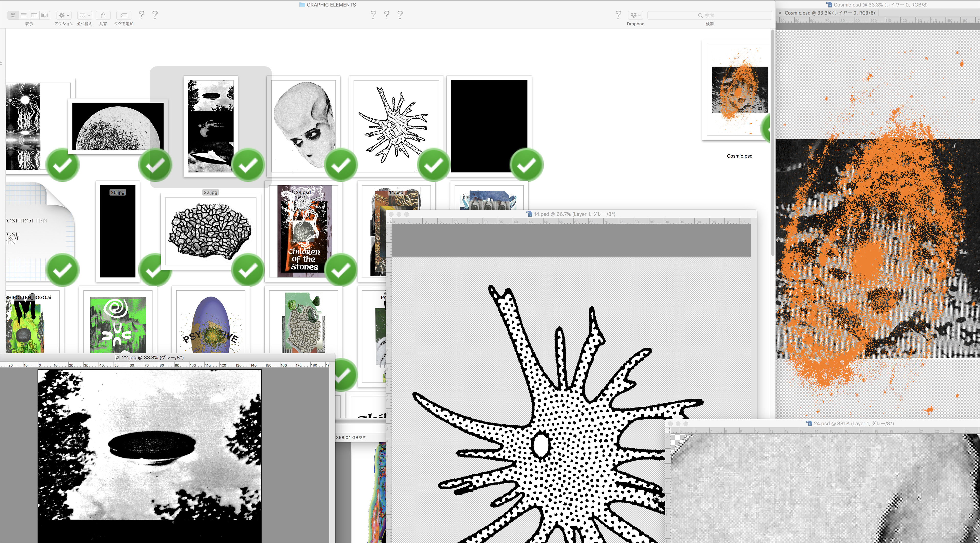The image size is (980, 543).
Task: Open the arrange-by sort dropdown
Action: [x=84, y=15]
